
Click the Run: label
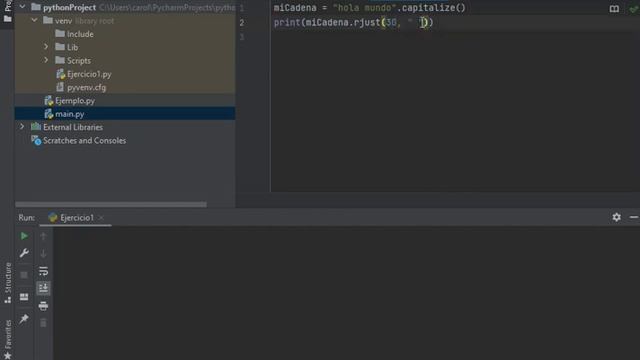(27, 218)
